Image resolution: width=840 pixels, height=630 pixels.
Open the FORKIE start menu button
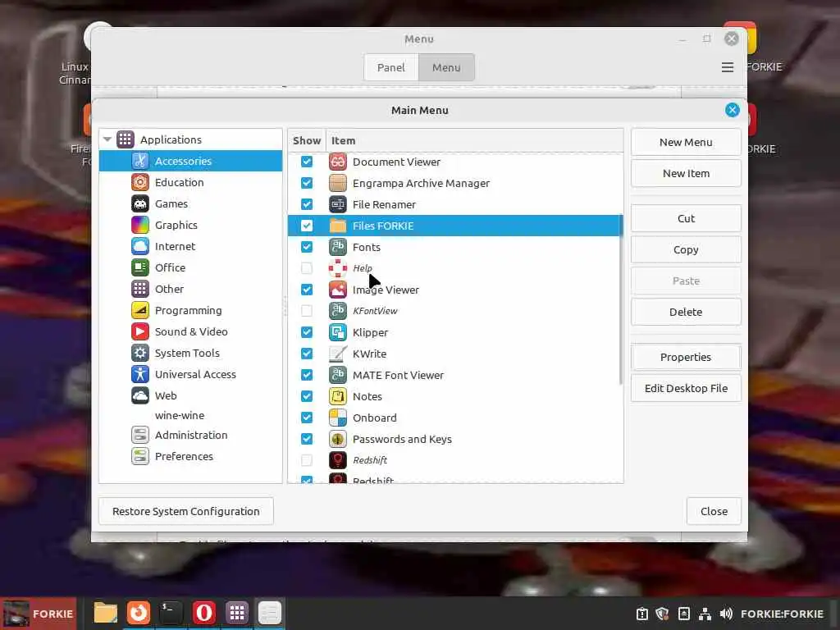[39, 614]
